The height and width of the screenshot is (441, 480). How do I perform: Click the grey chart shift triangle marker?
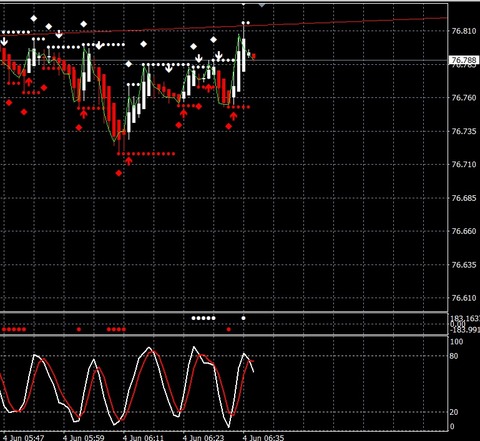click(x=262, y=5)
